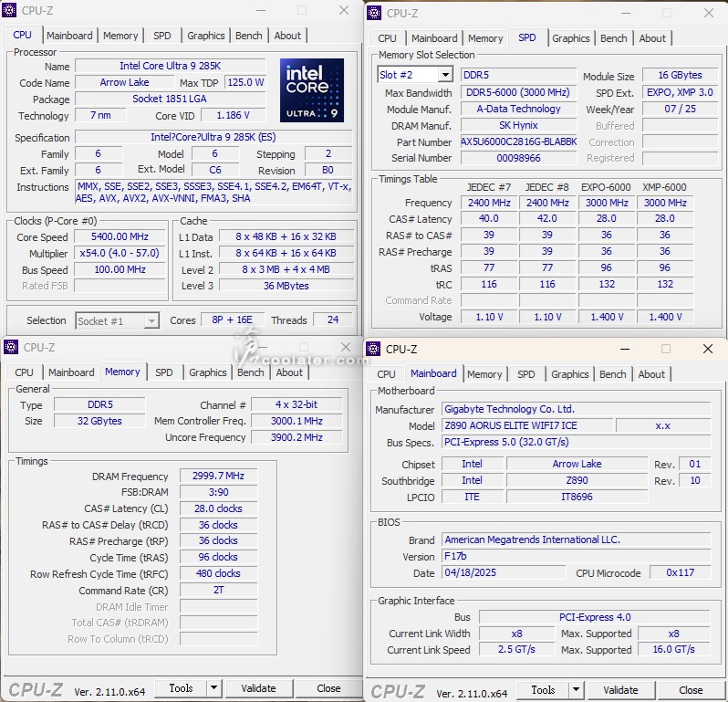Screen dimensions: 728x702
Task: Click the Command Rate 2T value
Action: click(x=218, y=590)
